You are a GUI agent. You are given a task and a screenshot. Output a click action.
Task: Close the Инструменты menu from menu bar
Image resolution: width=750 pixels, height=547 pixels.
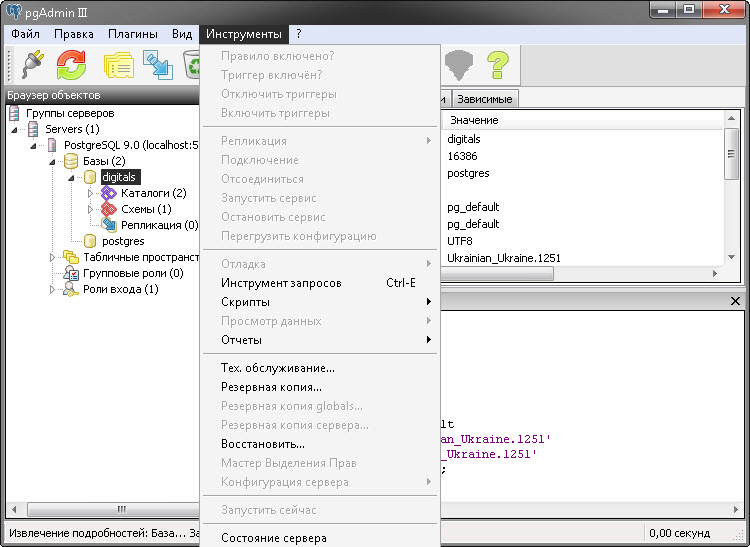click(x=244, y=34)
